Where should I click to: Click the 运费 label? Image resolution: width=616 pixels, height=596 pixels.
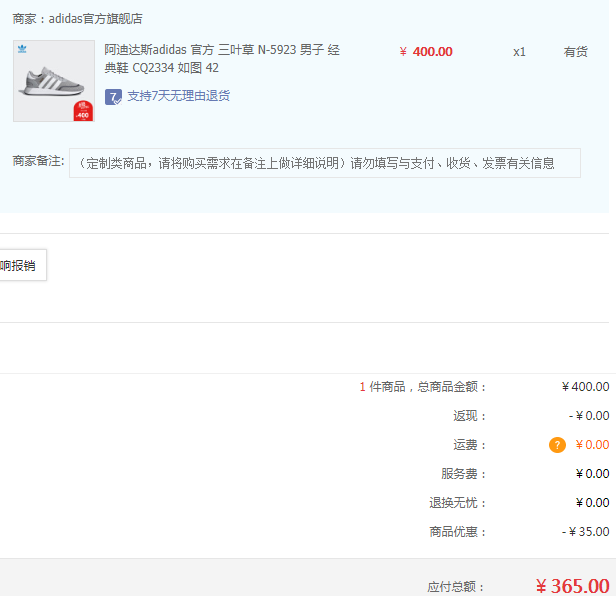pos(469,445)
